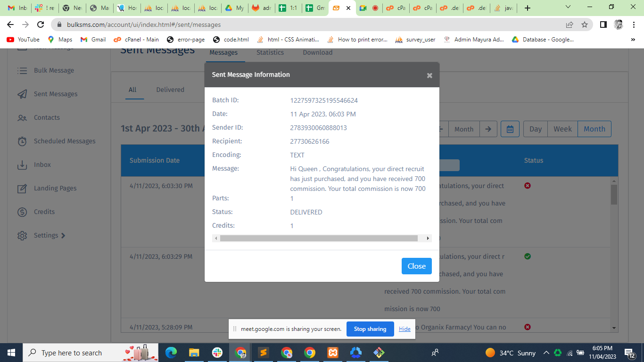This screenshot has height=362, width=644.
Task: Select the Month view toggle
Action: tap(594, 129)
